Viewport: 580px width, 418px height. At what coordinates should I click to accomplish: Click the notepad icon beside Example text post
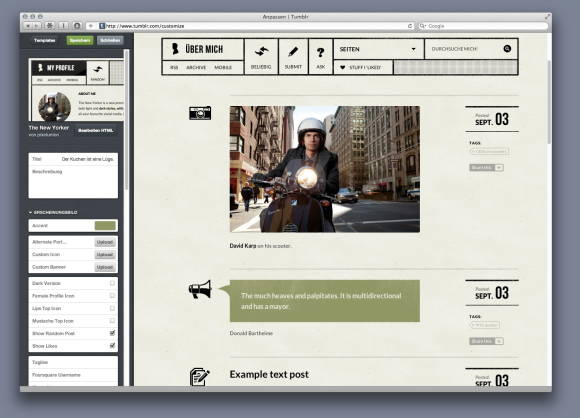click(x=200, y=377)
